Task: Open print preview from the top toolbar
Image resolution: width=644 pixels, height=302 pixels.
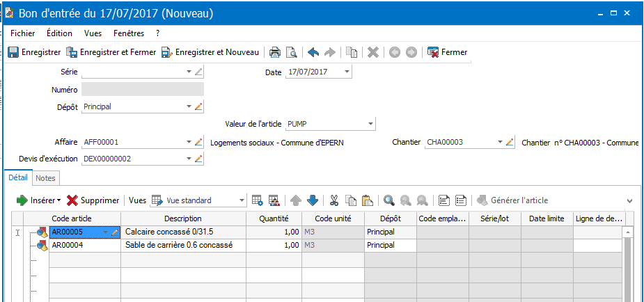Action: [292, 52]
